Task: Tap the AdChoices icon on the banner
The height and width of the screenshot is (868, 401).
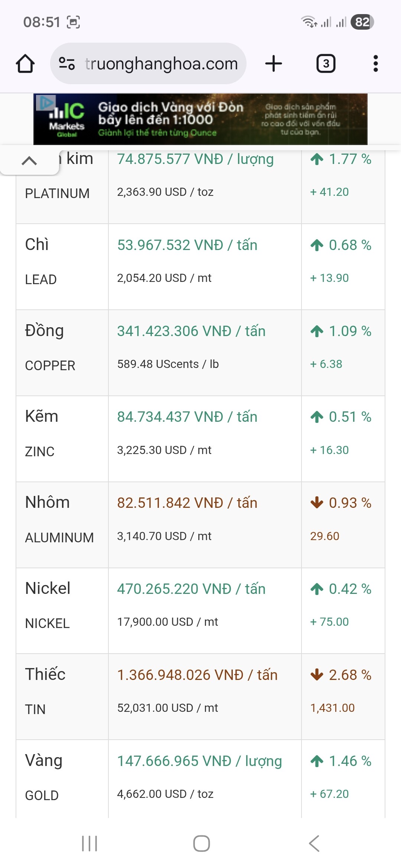Action: coord(45,102)
